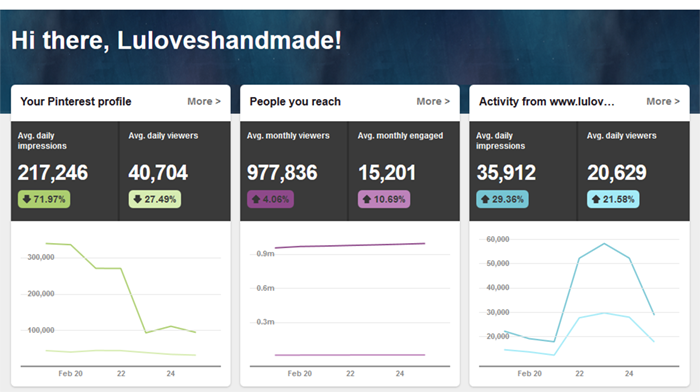The height and width of the screenshot is (392, 700).
Task: Click the up-arrow icon in 10.69% badge
Action: tap(367, 199)
